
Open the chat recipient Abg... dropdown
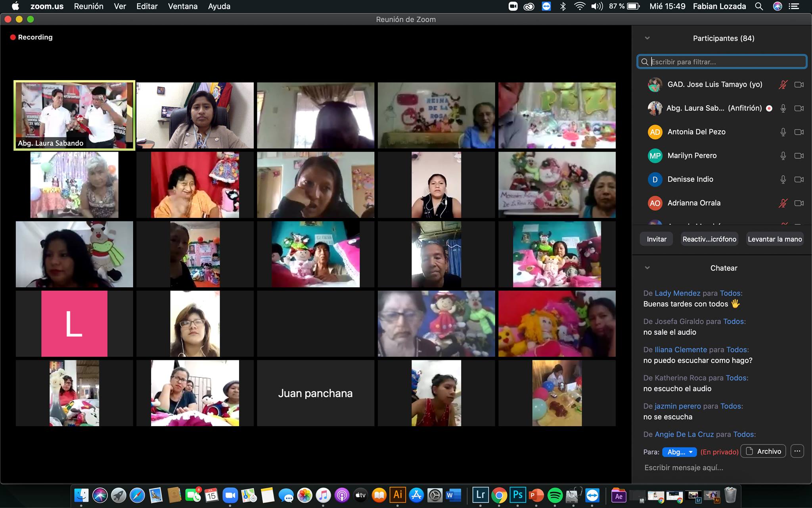coord(680,452)
